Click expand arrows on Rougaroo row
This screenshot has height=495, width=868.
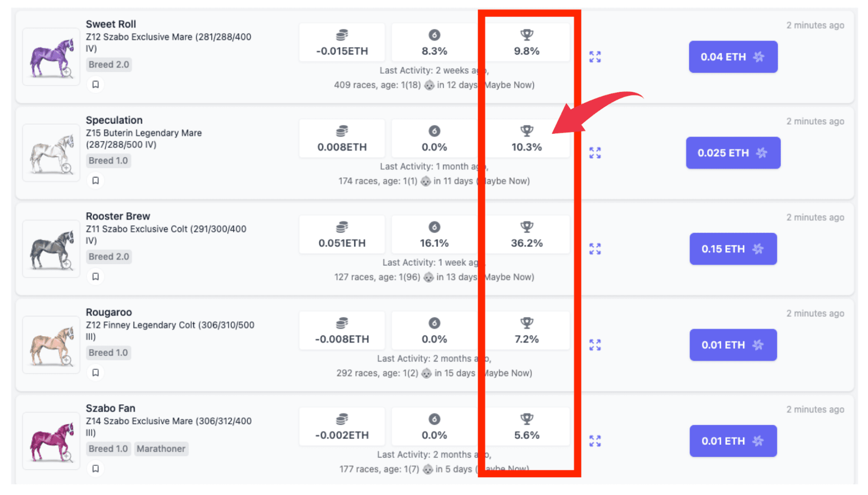coord(595,345)
